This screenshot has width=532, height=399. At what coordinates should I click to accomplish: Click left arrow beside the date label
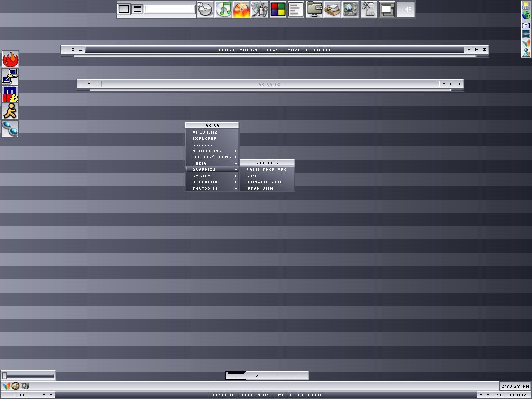tap(481, 395)
